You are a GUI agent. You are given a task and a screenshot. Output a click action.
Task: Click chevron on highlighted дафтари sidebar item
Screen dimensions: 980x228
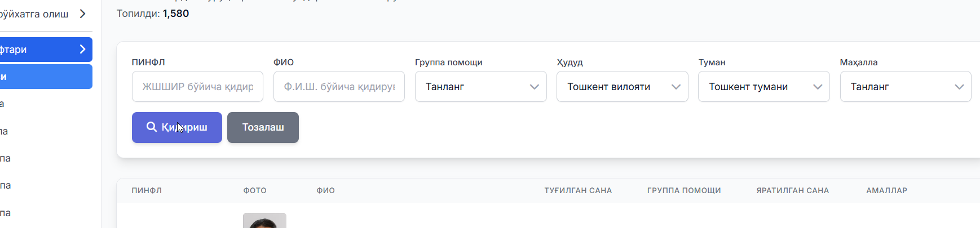pyautogui.click(x=82, y=50)
